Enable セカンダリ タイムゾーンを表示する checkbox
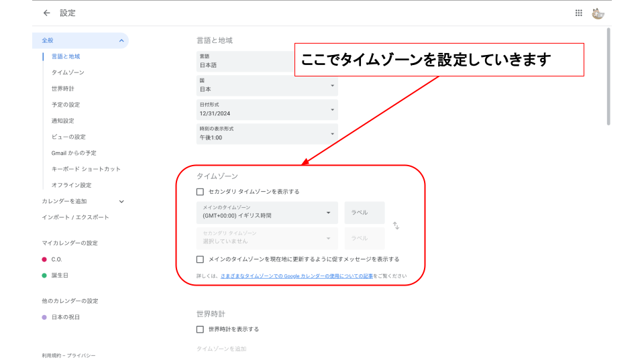 [x=200, y=192]
